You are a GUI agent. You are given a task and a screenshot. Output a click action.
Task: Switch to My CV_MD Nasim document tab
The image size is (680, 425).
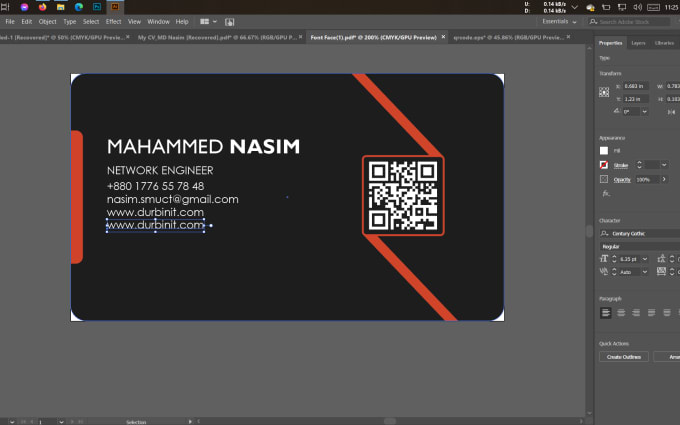[217, 37]
